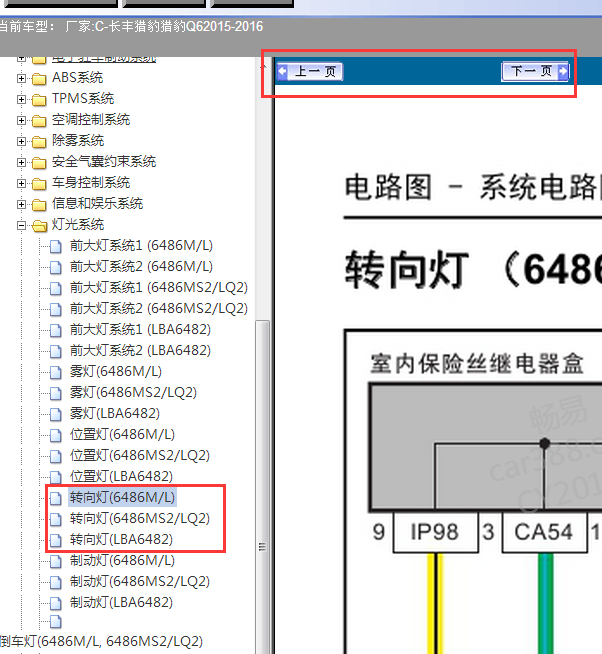The width and height of the screenshot is (602, 654).
Task: Open 制动灯(LBA6482) diagram
Action: click(121, 603)
